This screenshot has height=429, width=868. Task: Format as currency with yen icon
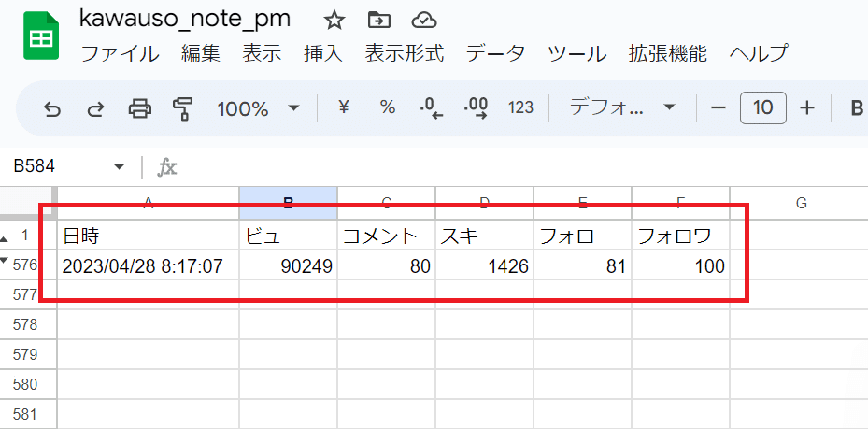(345, 107)
